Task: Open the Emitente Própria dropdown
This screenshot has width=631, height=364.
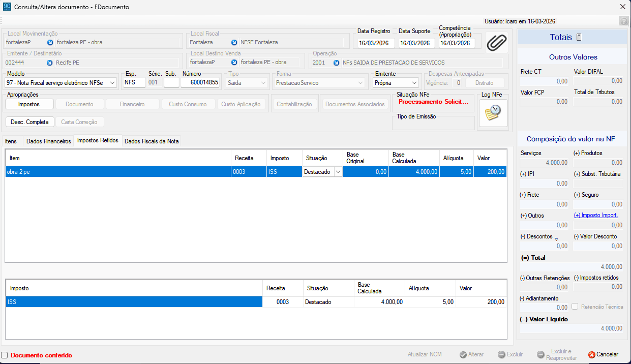Action: click(415, 82)
